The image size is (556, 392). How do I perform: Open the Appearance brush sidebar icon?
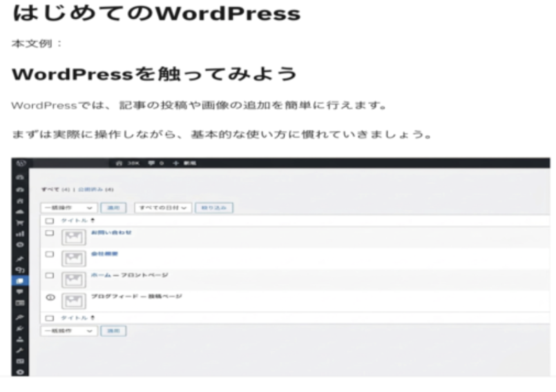(20, 317)
